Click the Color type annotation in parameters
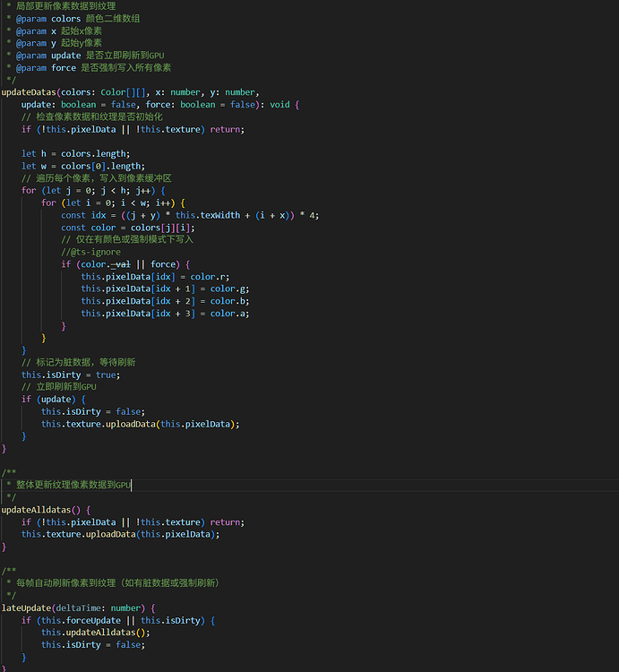619x672 pixels. pos(113,92)
